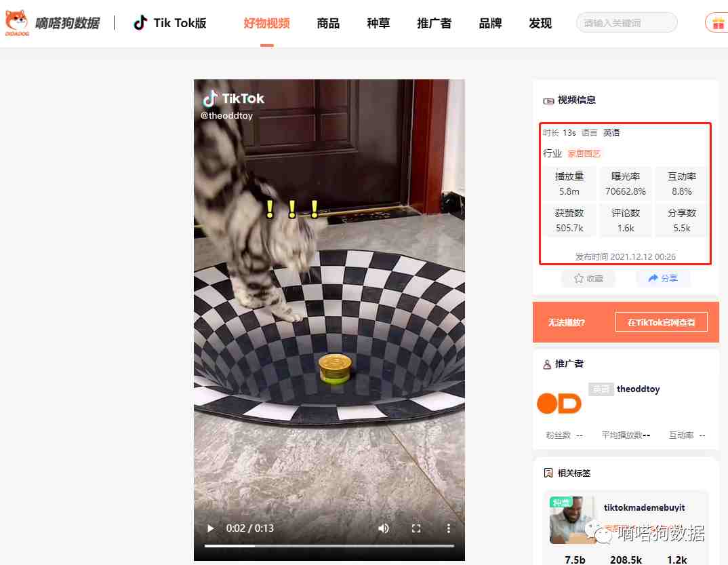Click the 家居园艺 industry tag

584,154
